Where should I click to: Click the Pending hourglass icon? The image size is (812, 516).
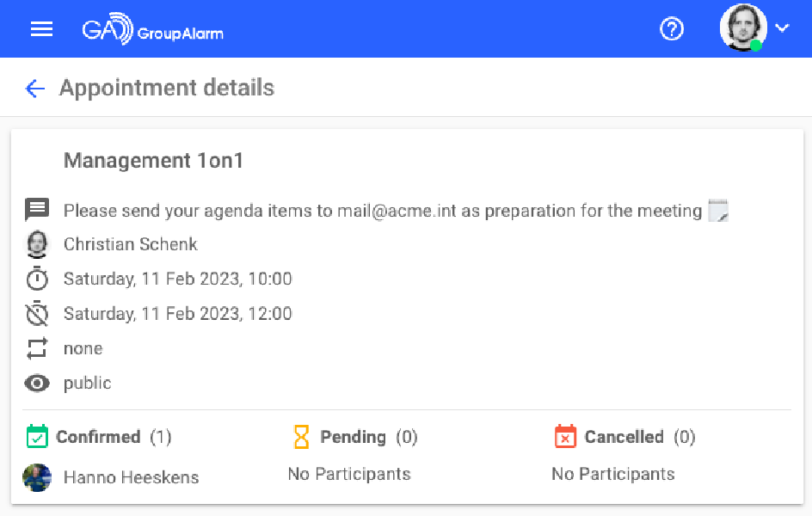pos(301,437)
